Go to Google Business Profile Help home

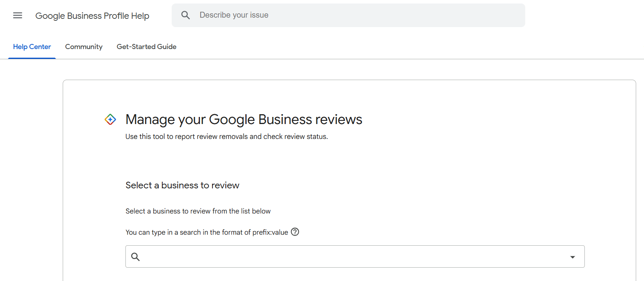(92, 16)
